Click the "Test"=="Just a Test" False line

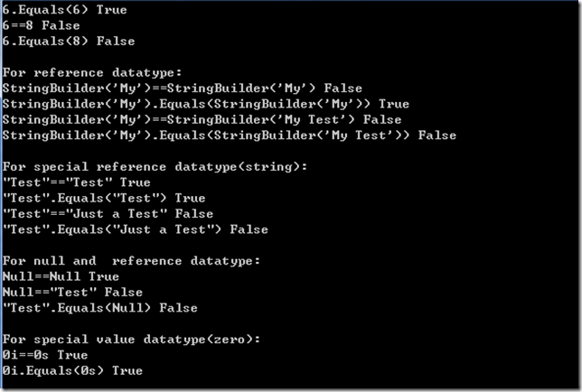(x=108, y=214)
